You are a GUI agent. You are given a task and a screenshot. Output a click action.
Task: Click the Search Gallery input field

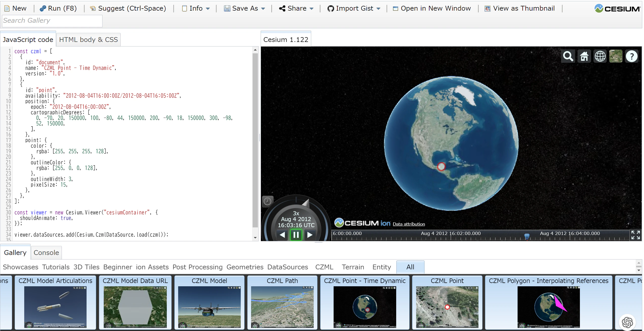pyautogui.click(x=52, y=21)
